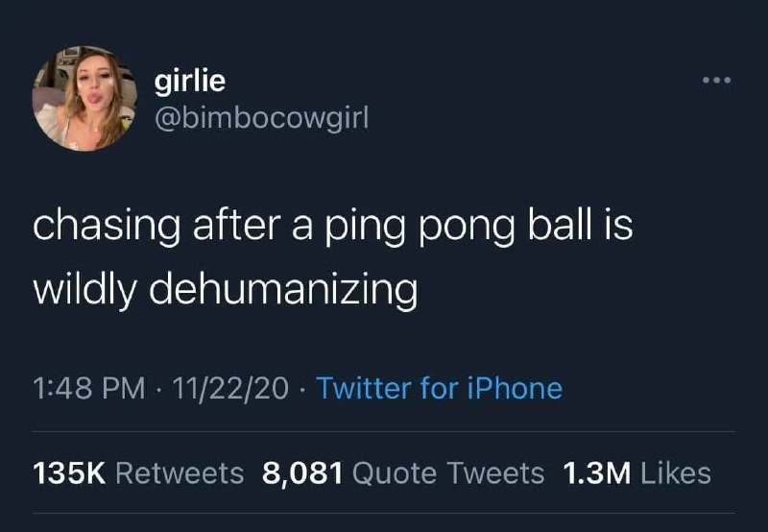Image resolution: width=768 pixels, height=532 pixels.
Task: Click the words ping pong in tweet
Action: pyautogui.click(x=420, y=229)
